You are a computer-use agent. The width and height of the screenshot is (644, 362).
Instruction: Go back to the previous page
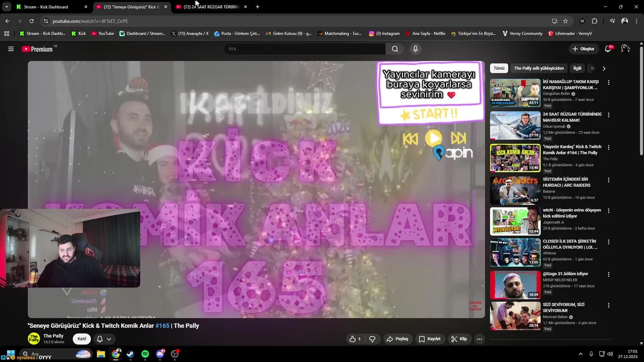[7, 21]
